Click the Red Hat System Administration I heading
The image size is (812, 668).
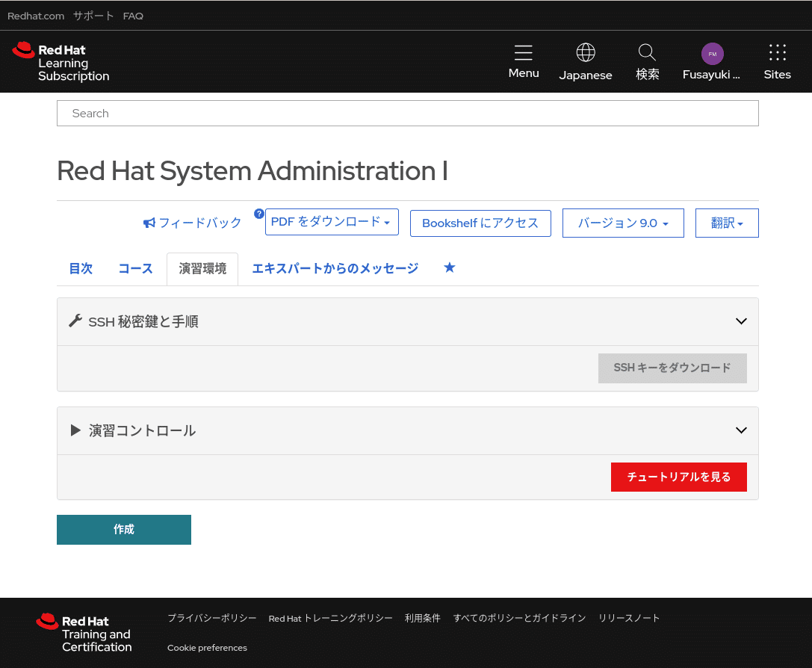pyautogui.click(x=252, y=171)
